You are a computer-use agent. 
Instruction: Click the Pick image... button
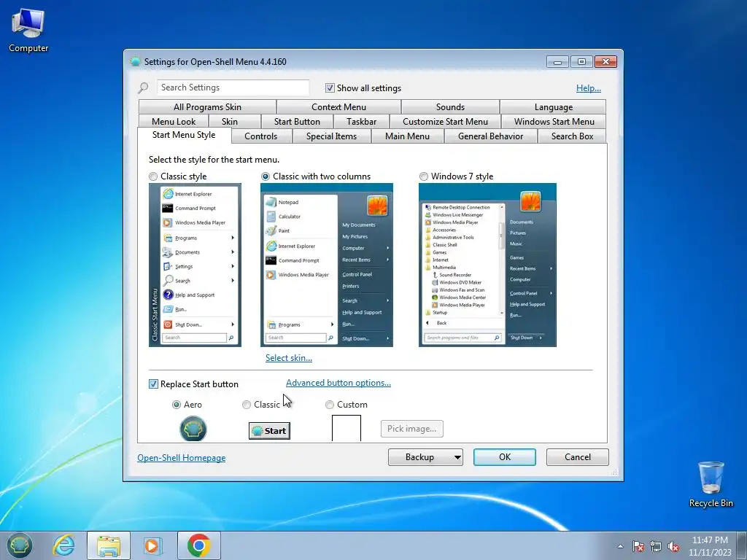[x=411, y=429]
